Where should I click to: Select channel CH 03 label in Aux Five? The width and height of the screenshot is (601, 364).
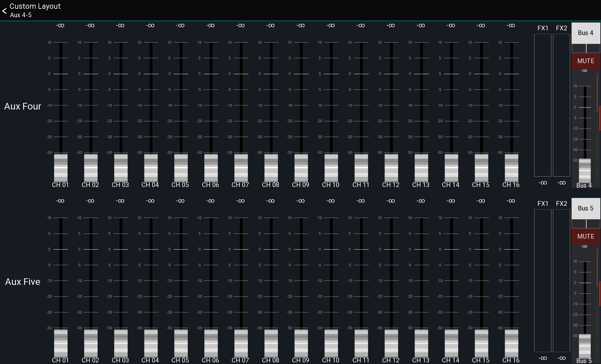tap(120, 360)
